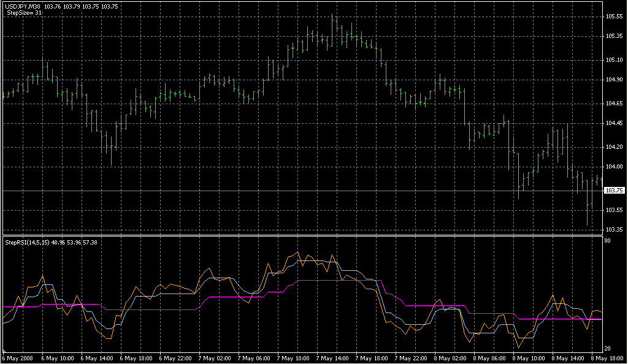
Task: Click the 20 level on indicator scale
Action: point(608,347)
